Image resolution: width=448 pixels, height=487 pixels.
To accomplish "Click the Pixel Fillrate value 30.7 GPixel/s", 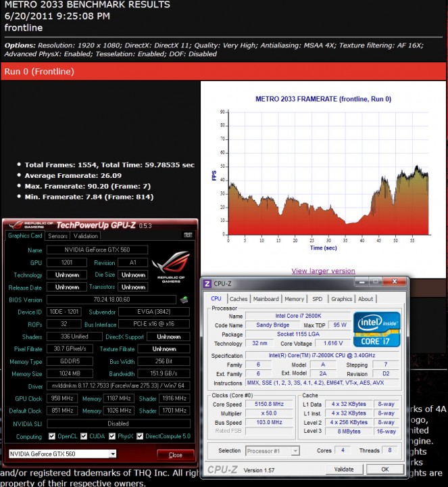I will [70, 349].
